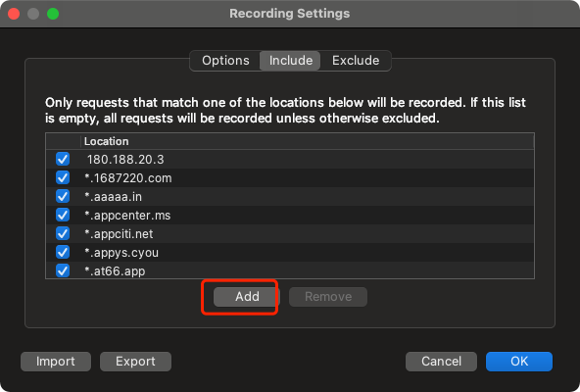
Task: Select the 180.188.20.3 row text
Action: [125, 160]
